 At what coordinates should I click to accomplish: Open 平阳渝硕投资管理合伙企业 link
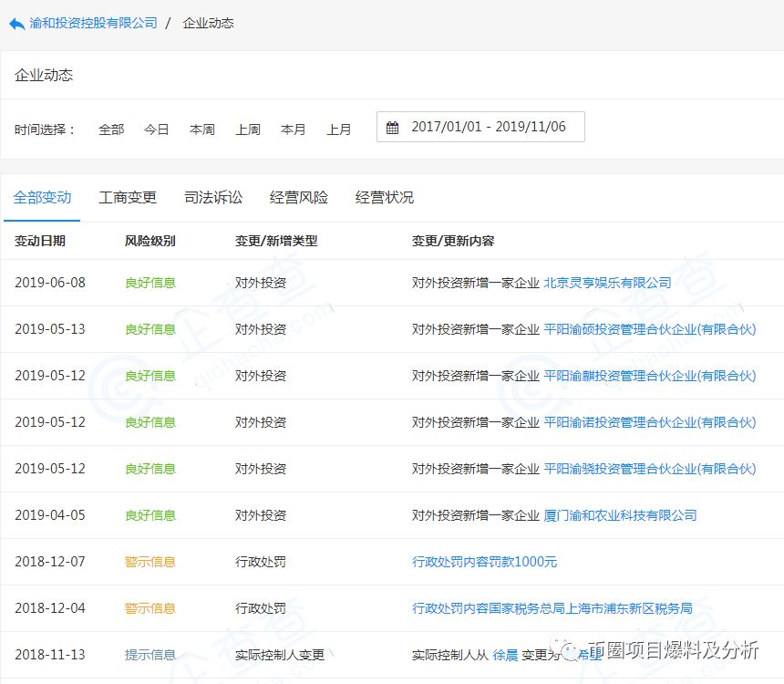[650, 329]
